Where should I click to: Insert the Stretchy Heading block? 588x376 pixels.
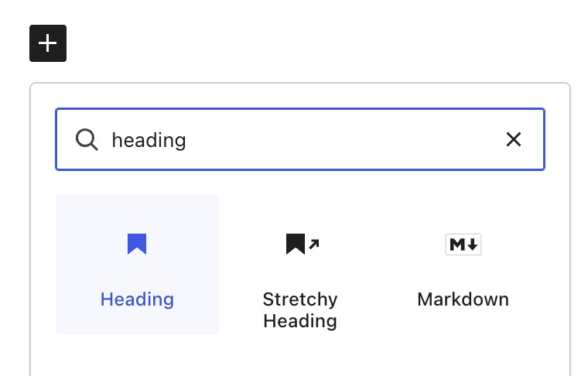coord(300,272)
